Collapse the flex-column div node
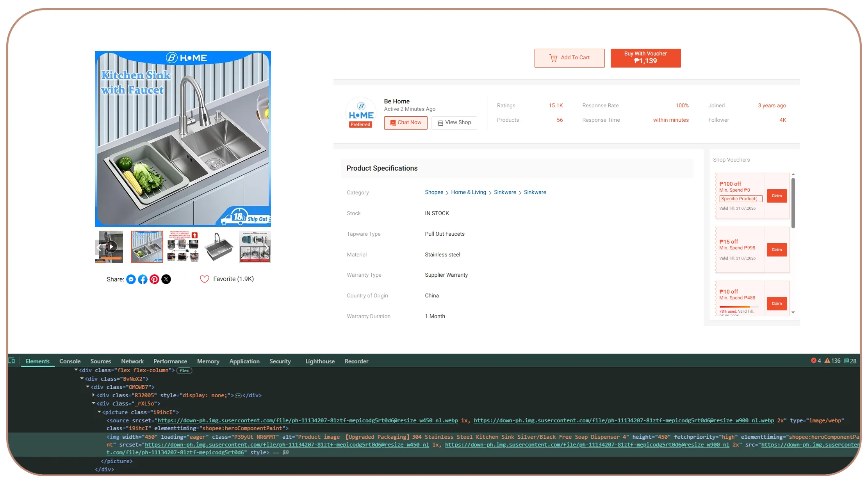868x484 pixels. point(76,370)
